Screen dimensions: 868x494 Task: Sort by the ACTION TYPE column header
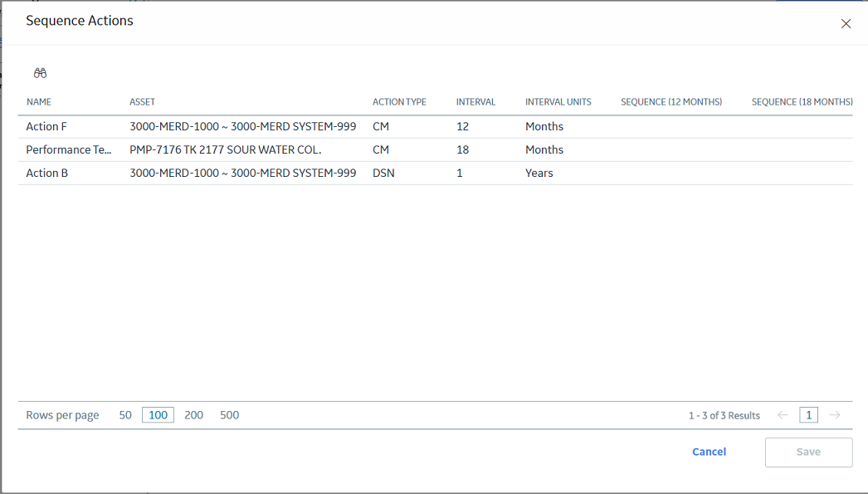(x=399, y=102)
